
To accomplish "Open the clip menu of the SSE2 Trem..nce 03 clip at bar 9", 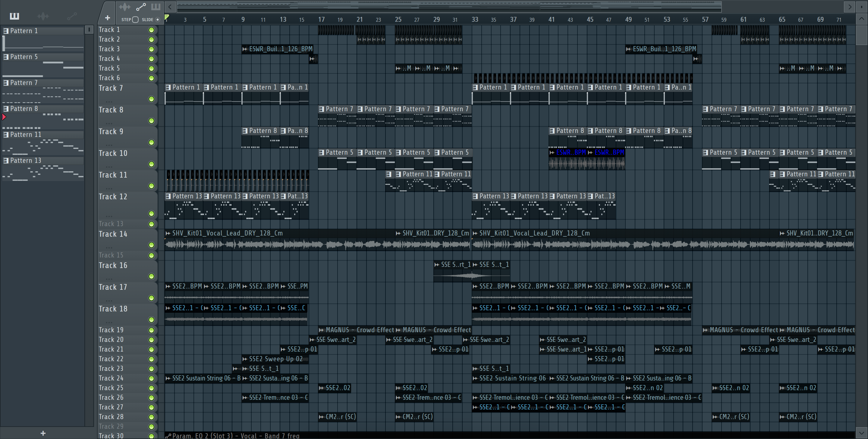I will click(245, 398).
